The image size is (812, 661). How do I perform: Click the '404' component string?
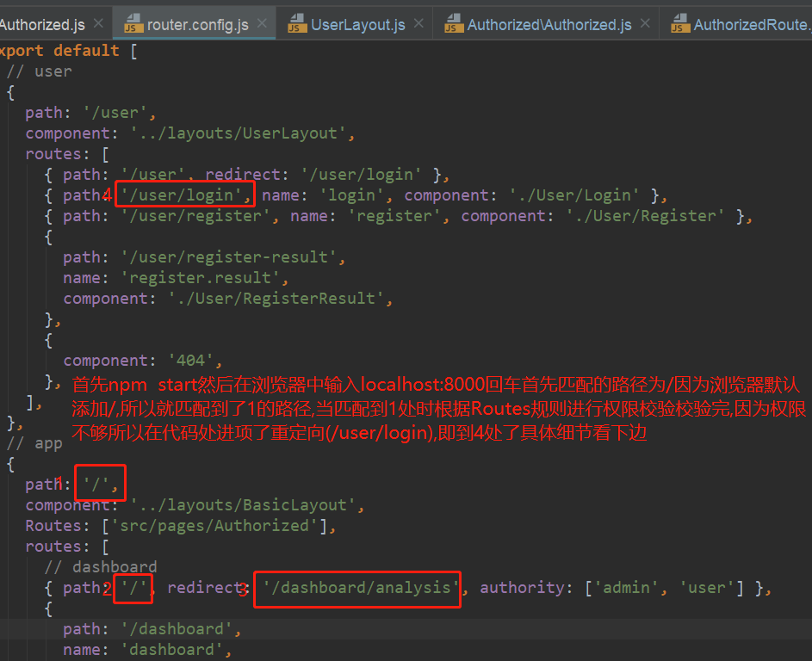(x=190, y=361)
